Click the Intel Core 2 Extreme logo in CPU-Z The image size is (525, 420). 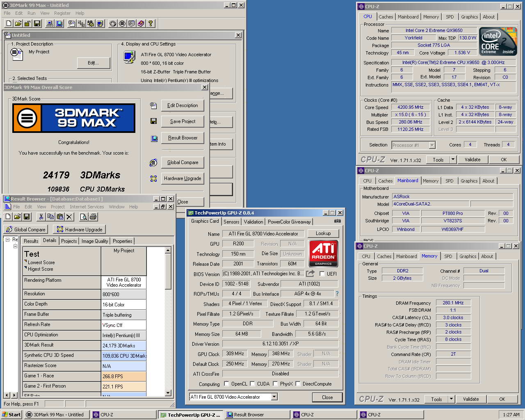tap(498, 41)
